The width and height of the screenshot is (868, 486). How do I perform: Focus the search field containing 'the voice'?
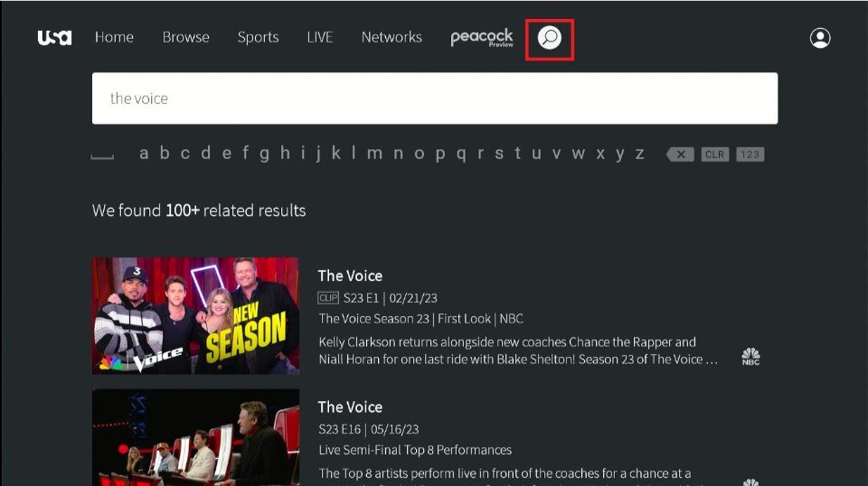pos(435,98)
